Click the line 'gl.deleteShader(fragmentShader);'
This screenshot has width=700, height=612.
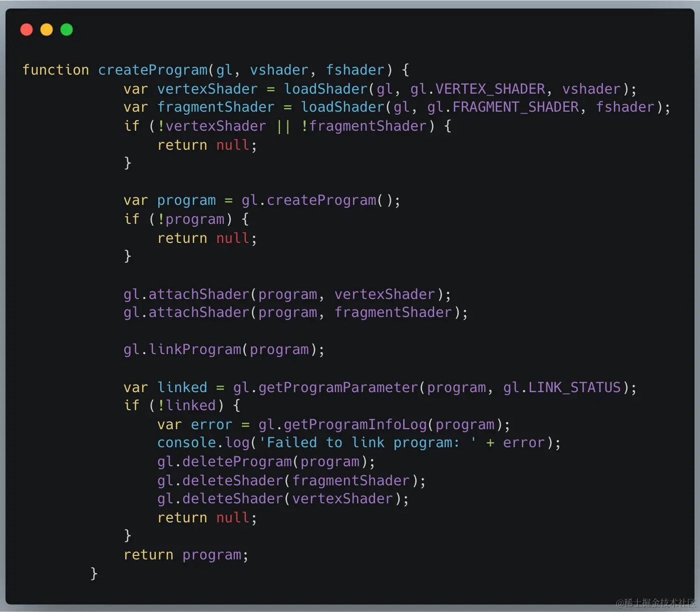pyautogui.click(x=292, y=481)
